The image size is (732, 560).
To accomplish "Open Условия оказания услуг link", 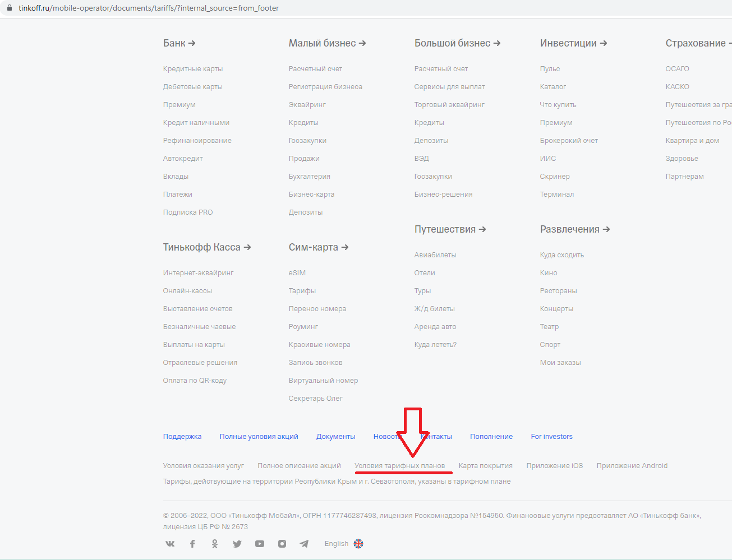I will point(204,466).
